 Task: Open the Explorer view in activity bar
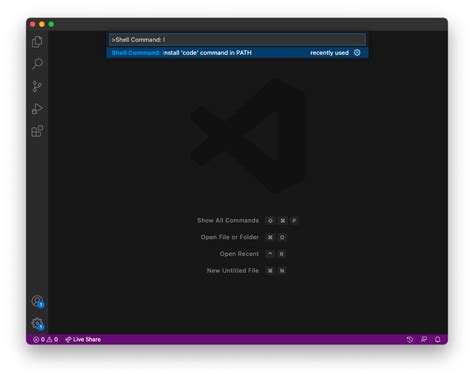coord(37,42)
